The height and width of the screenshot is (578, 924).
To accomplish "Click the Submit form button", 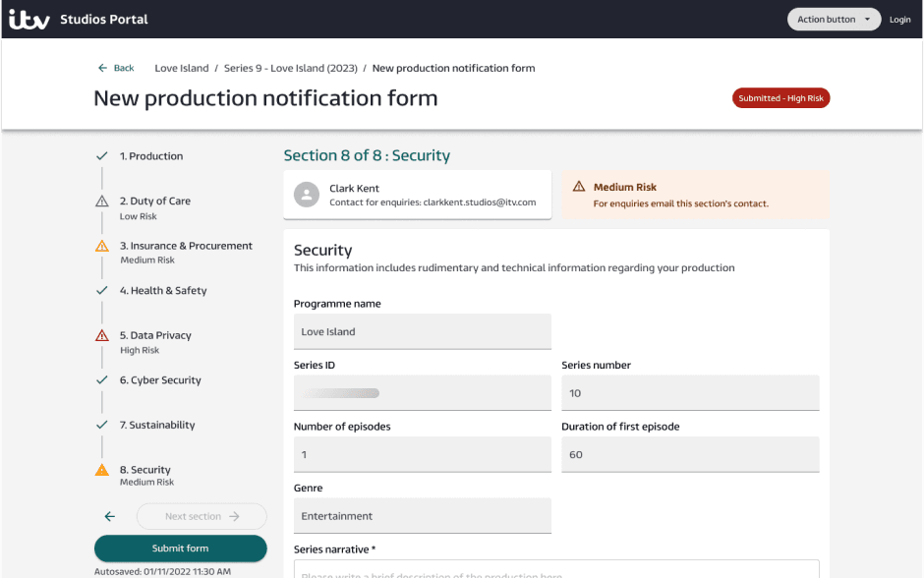I will [180, 549].
